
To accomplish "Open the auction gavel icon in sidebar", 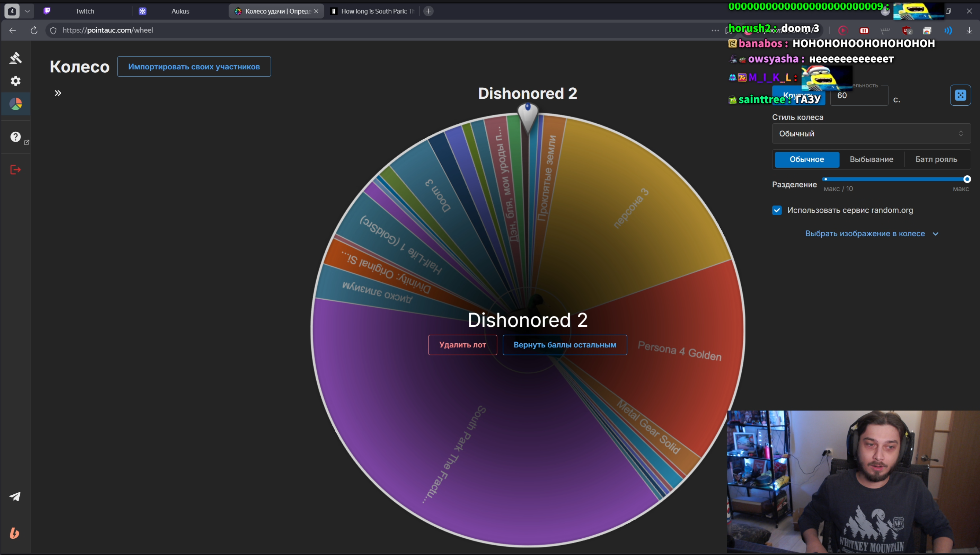I will 15,58.
